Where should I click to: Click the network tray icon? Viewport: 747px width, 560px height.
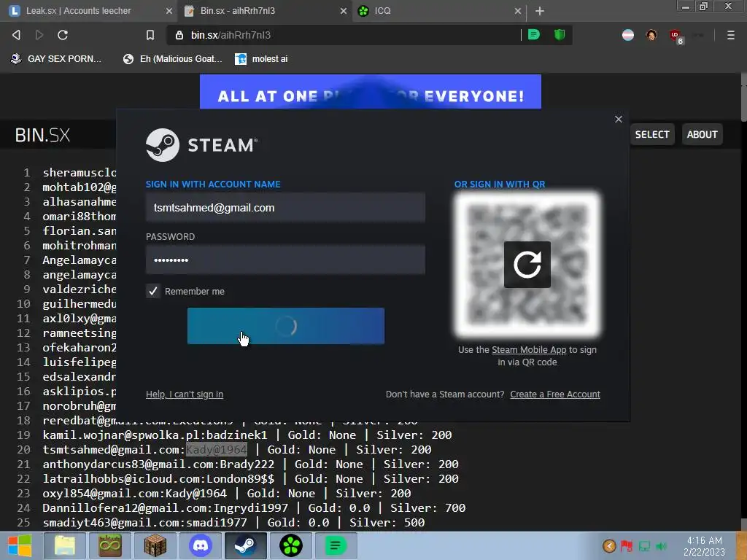click(644, 545)
